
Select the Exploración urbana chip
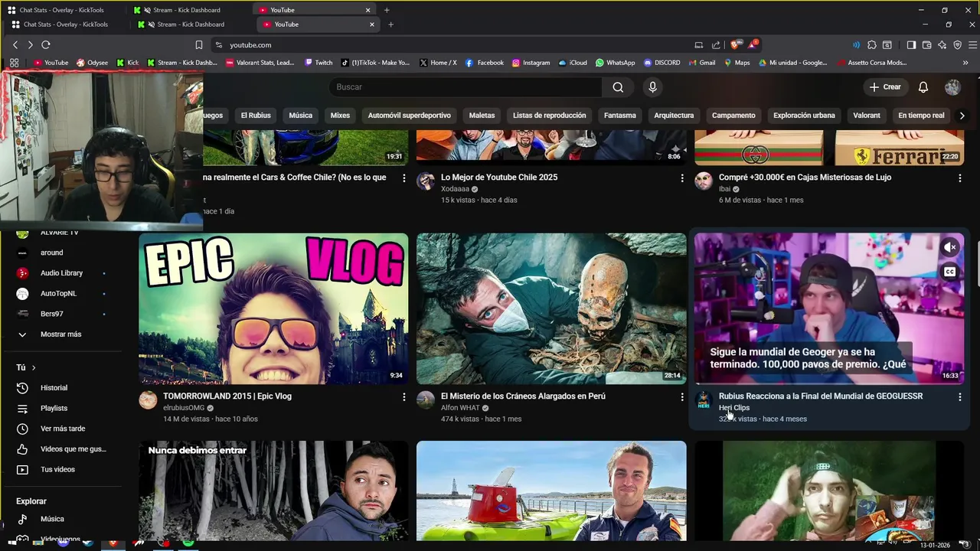click(804, 116)
